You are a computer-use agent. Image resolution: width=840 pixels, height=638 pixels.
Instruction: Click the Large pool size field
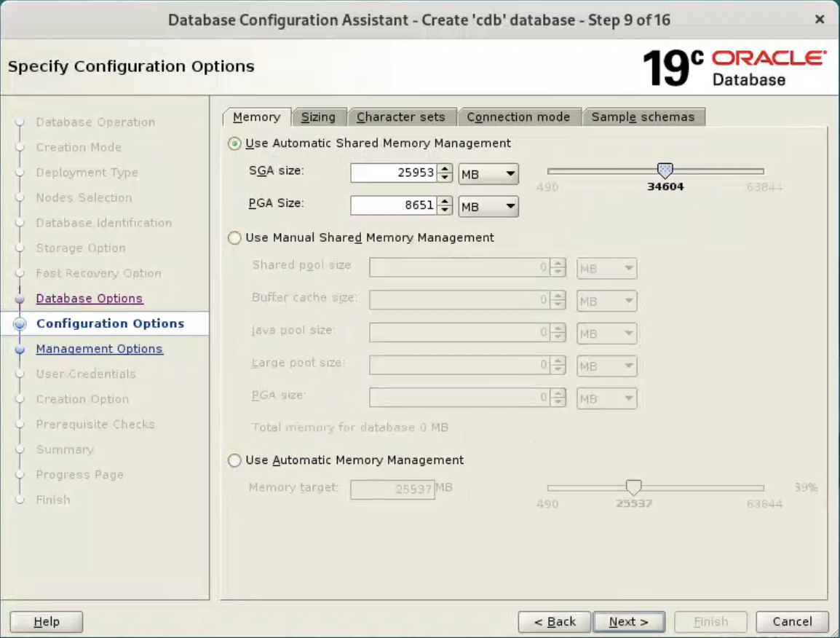[459, 366]
